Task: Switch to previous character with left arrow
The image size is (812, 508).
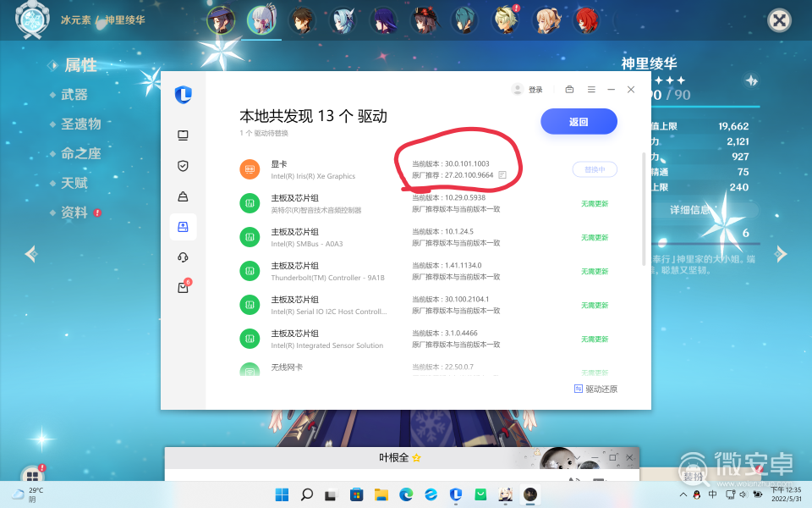Action: [x=31, y=253]
